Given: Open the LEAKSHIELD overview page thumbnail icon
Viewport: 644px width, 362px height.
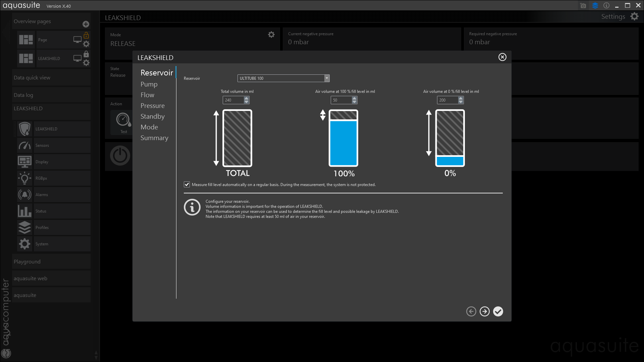Looking at the screenshot, I should point(26,58).
